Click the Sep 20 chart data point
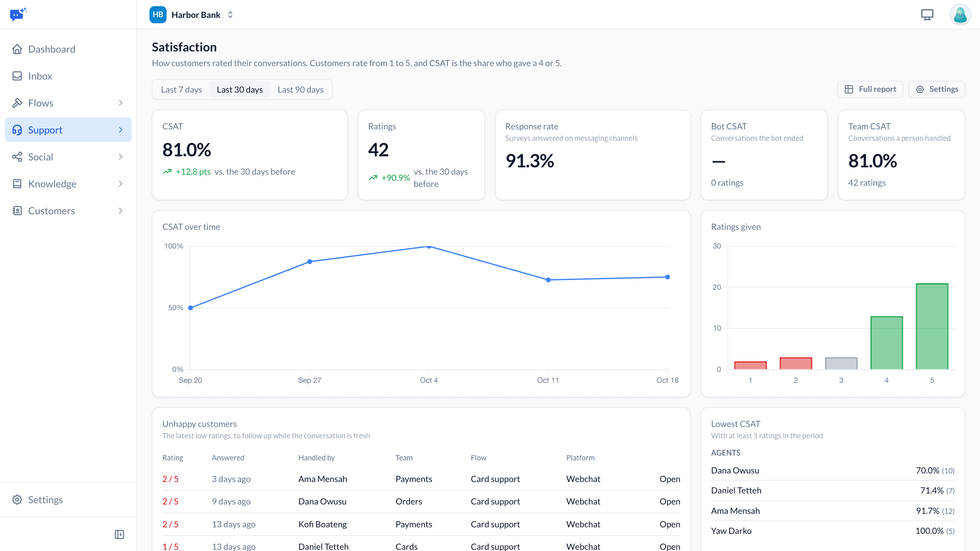 click(x=191, y=308)
